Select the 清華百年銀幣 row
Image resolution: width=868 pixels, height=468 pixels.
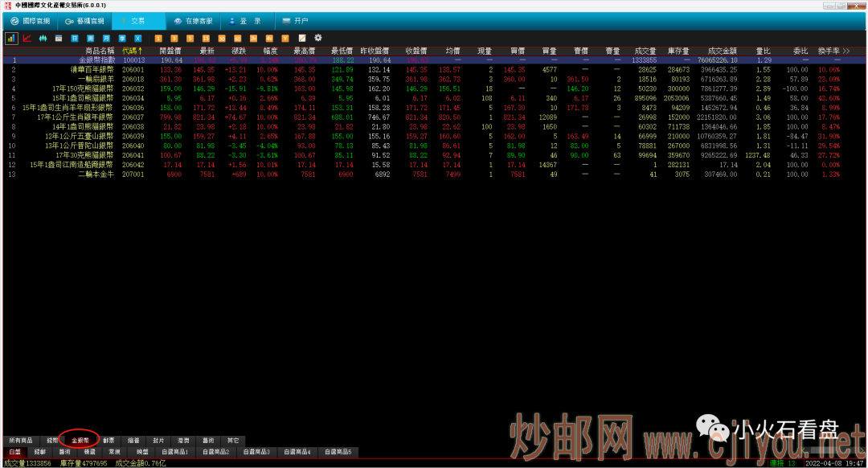(x=92, y=70)
